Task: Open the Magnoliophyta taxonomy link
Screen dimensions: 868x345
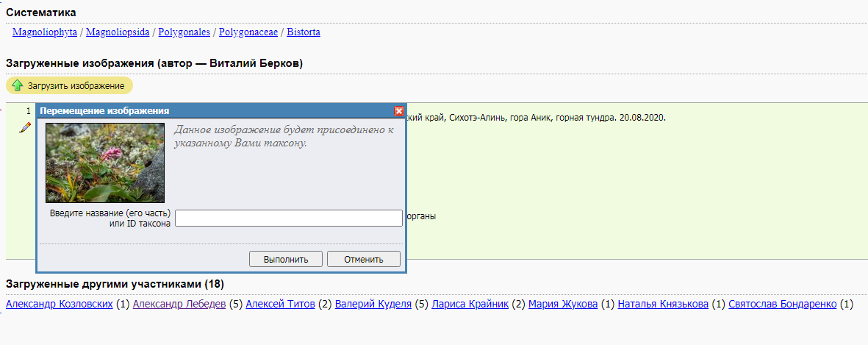Action: click(45, 32)
